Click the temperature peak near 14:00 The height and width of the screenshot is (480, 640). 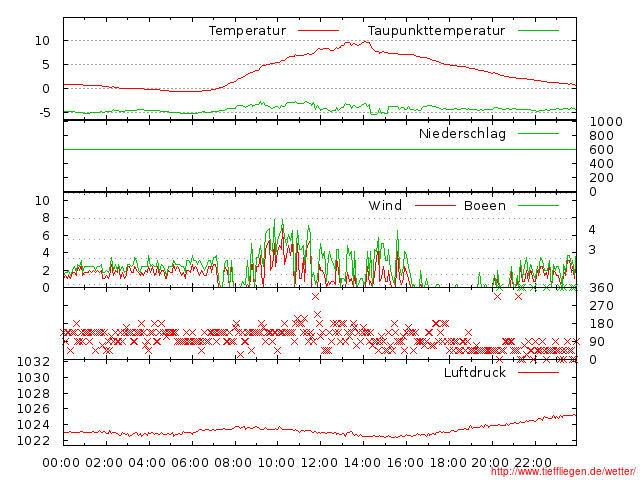click(x=366, y=42)
